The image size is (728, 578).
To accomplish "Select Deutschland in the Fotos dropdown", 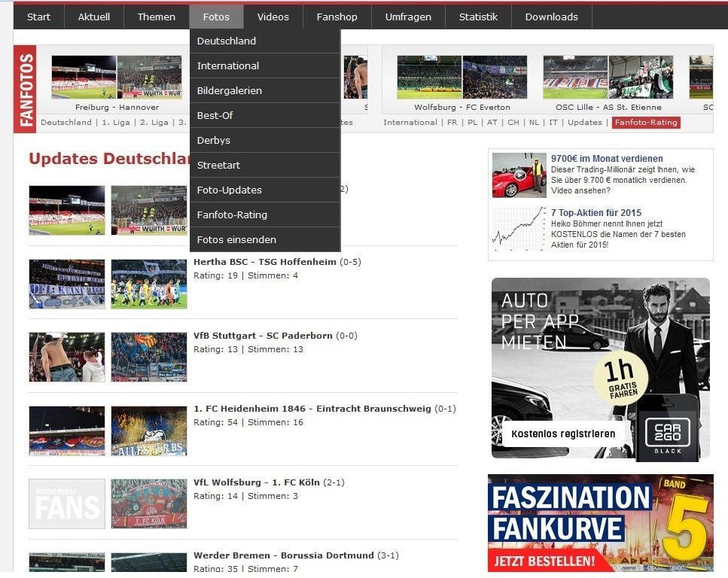I will point(265,41).
